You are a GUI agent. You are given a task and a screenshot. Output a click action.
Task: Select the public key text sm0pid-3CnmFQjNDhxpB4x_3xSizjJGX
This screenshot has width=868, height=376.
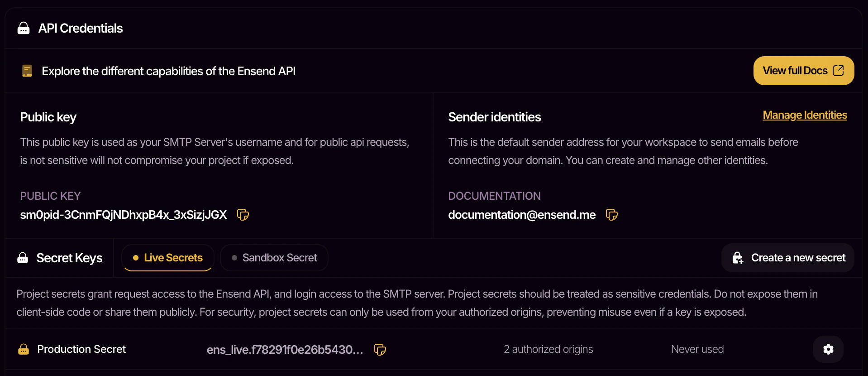[124, 215]
